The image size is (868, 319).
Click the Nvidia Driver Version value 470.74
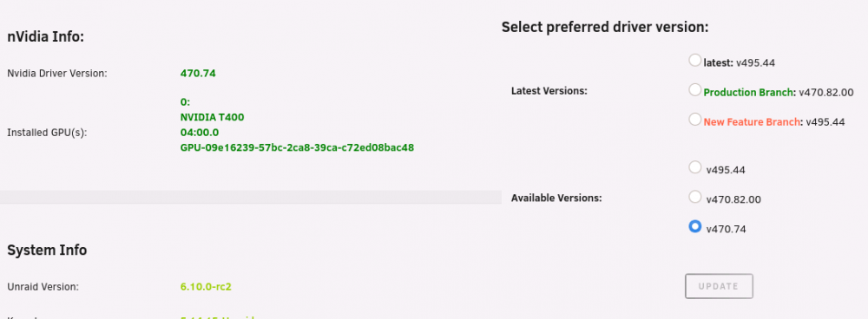198,73
